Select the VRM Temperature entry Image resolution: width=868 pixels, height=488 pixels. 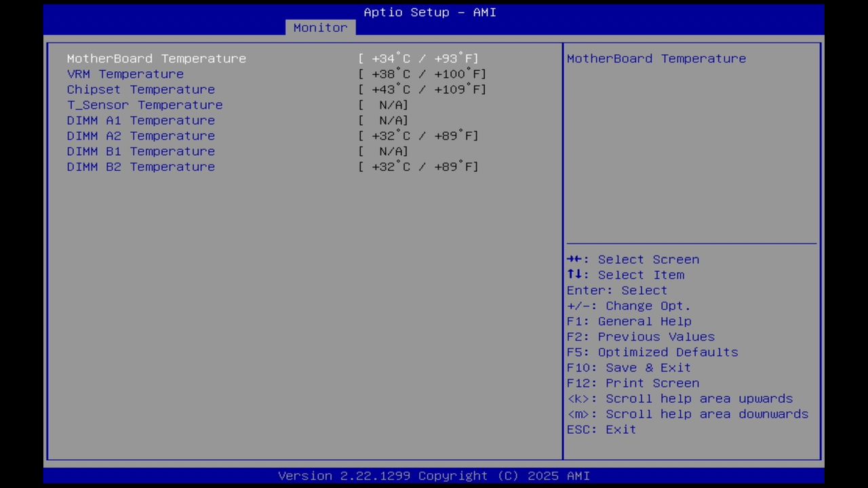tap(125, 74)
